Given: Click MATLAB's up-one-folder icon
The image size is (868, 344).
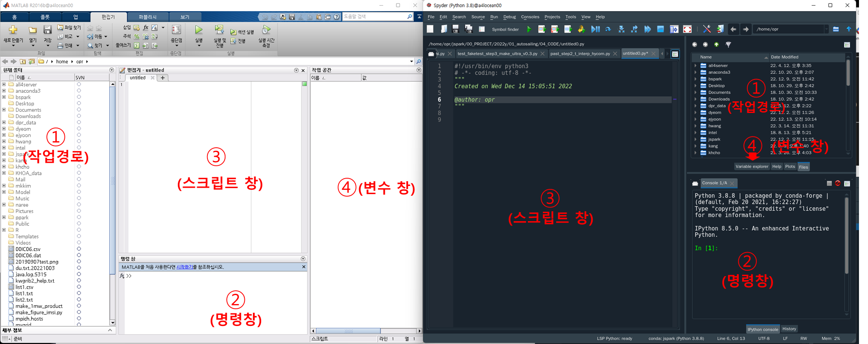Looking at the screenshot, I should (23, 61).
